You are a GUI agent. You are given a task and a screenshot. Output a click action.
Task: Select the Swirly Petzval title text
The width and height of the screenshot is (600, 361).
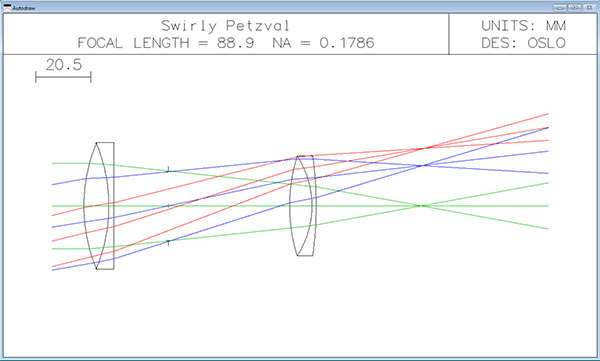pyautogui.click(x=225, y=26)
